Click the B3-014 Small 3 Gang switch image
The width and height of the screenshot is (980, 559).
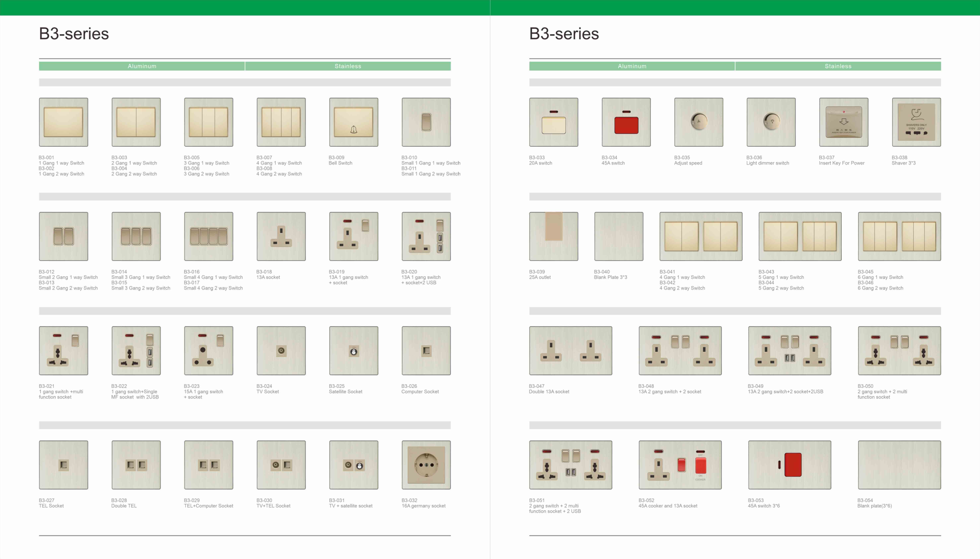point(136,236)
